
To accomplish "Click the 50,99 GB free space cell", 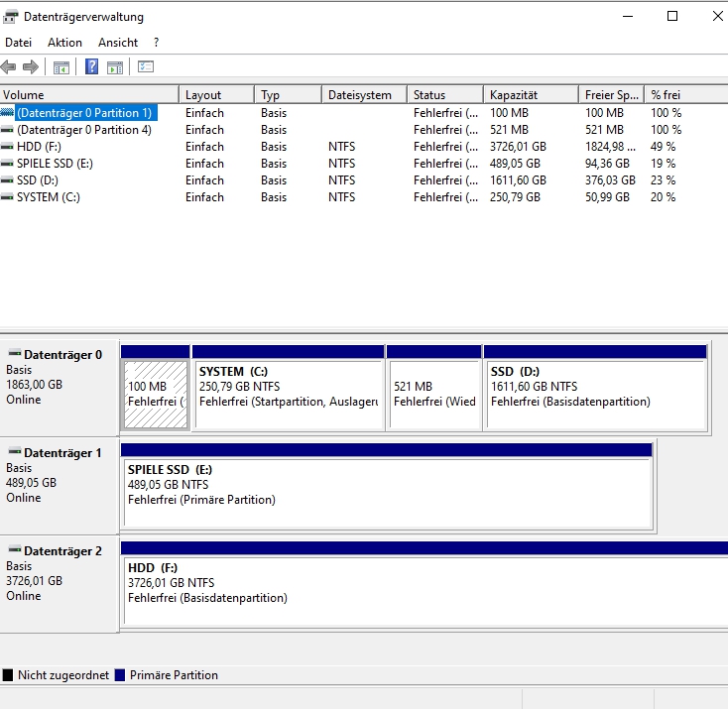I will coord(607,197).
